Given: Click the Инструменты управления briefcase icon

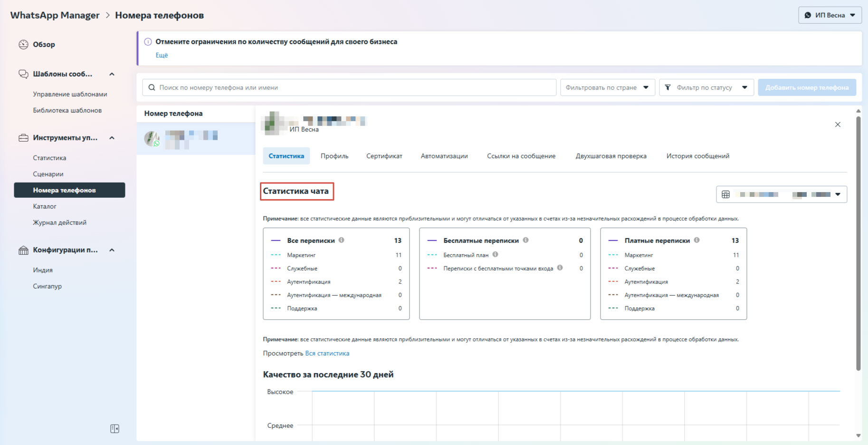Looking at the screenshot, I should pos(23,138).
